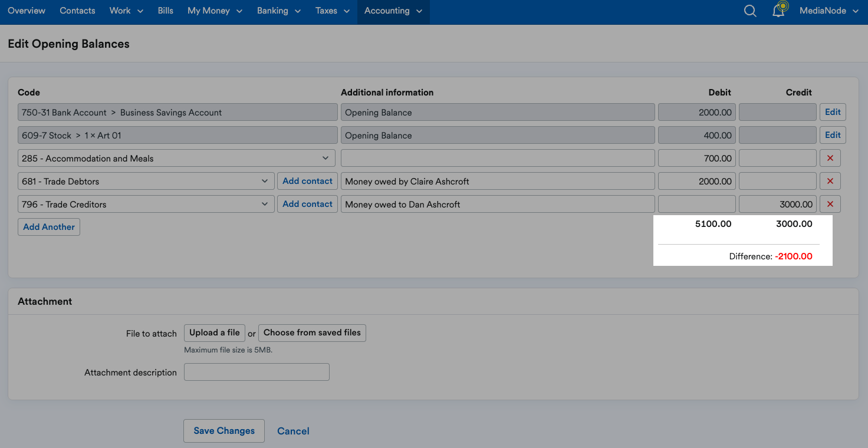Viewport: 868px width, 448px height.
Task: Save Changes to opening balances
Action: click(224, 431)
